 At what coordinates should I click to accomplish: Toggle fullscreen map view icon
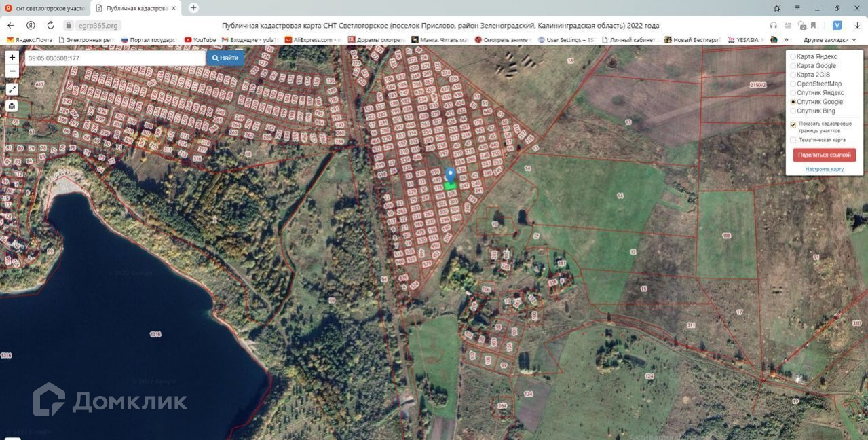click(x=12, y=89)
